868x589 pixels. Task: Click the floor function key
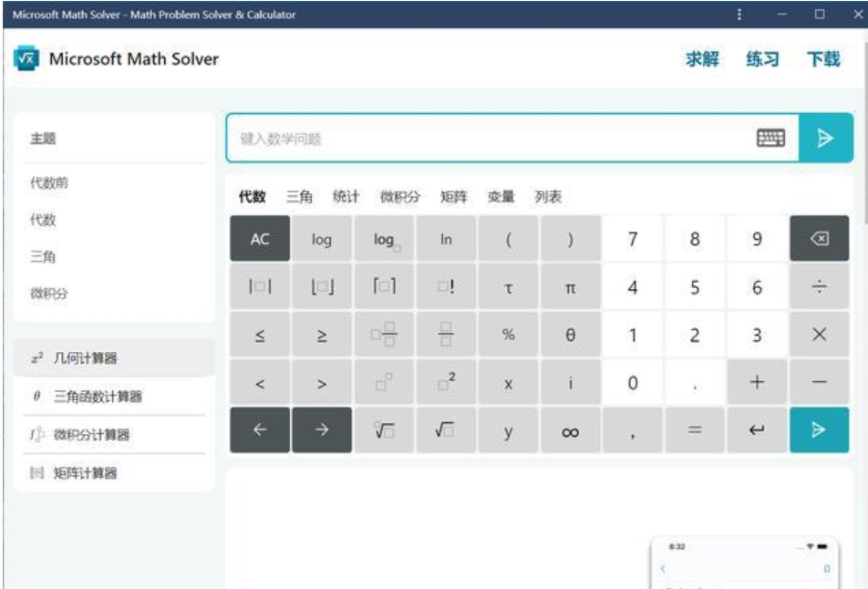(322, 286)
